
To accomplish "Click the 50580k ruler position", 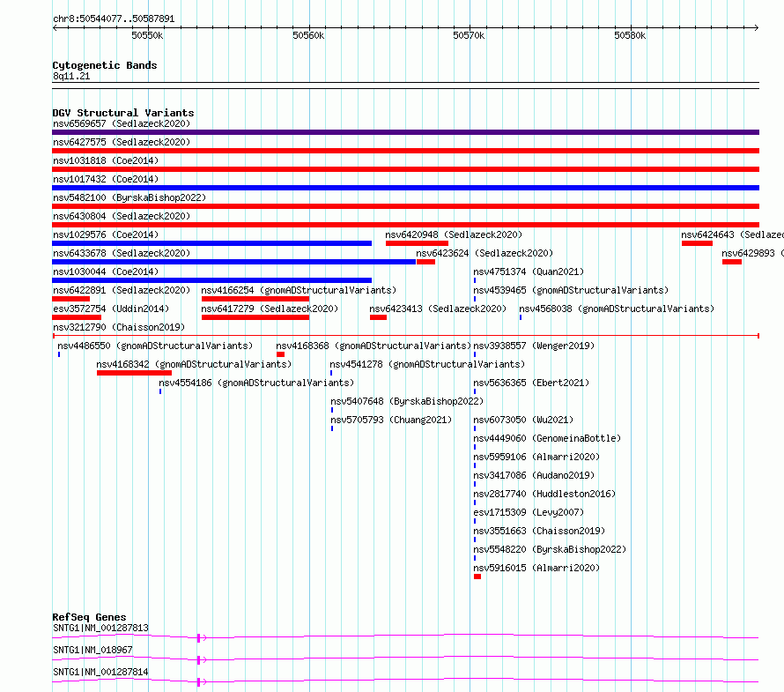I will click(630, 35).
